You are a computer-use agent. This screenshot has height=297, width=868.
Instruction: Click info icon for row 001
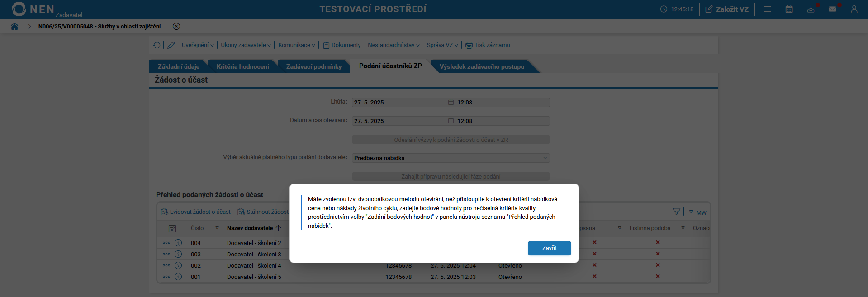tap(178, 277)
